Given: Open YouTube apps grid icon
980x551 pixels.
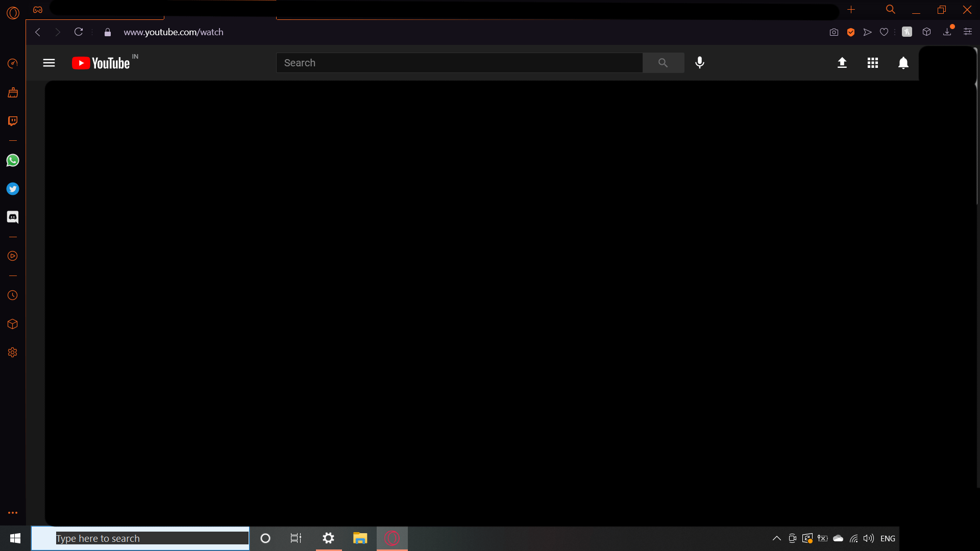Looking at the screenshot, I should tap(873, 63).
